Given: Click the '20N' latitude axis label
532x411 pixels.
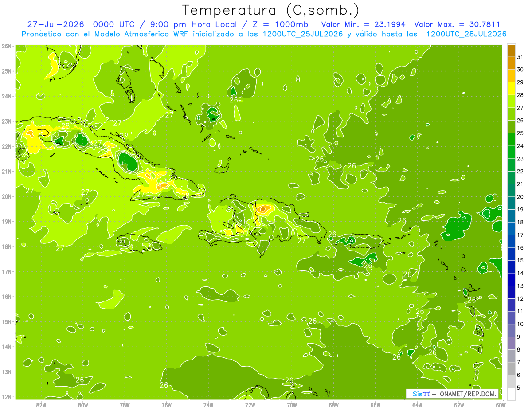Looking at the screenshot, I should pos(7,196).
